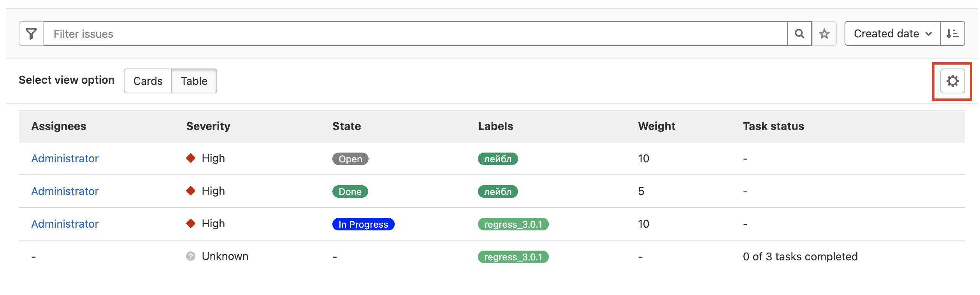
Task: Type in the Filter issues field
Action: [x=414, y=34]
